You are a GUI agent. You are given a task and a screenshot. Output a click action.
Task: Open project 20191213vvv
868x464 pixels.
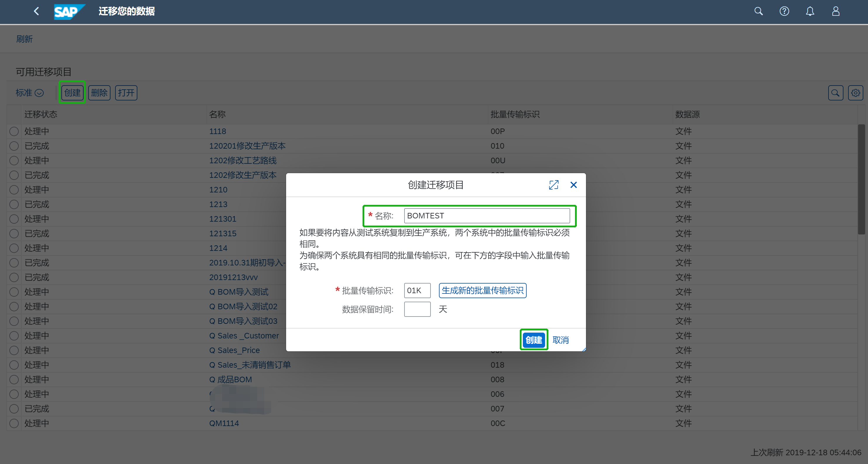(233, 277)
